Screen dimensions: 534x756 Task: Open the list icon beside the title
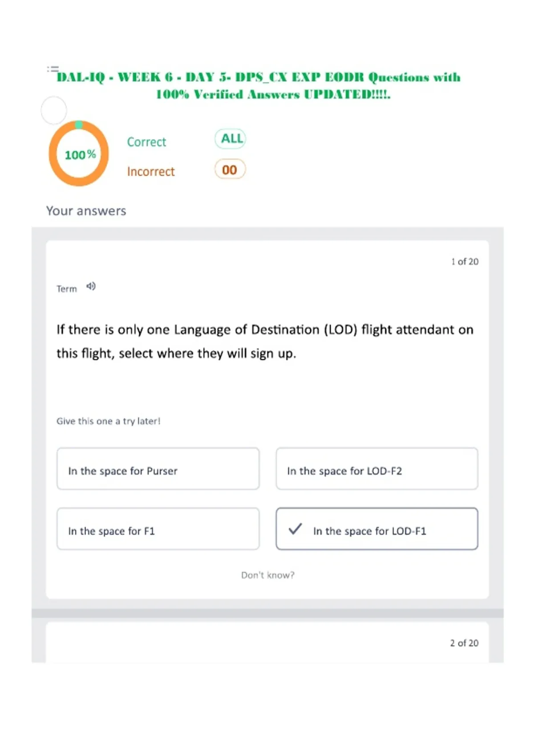click(x=53, y=69)
